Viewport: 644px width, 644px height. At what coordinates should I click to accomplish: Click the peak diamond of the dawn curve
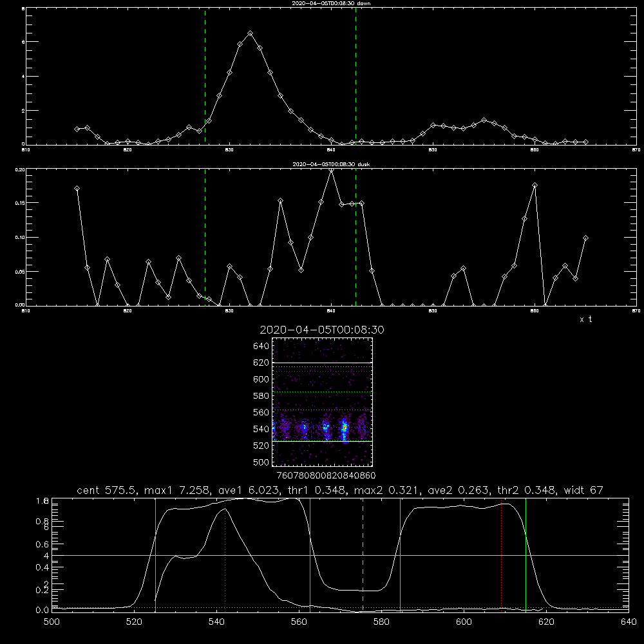[250, 33]
